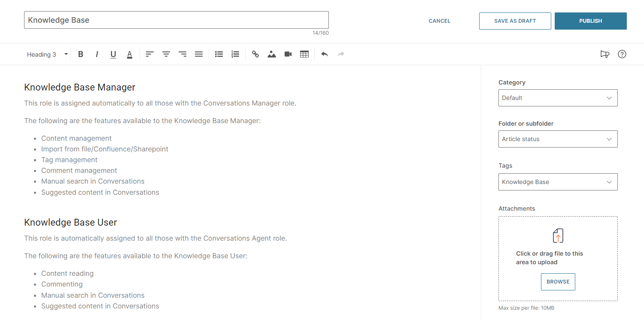Insert an image

coord(272,54)
